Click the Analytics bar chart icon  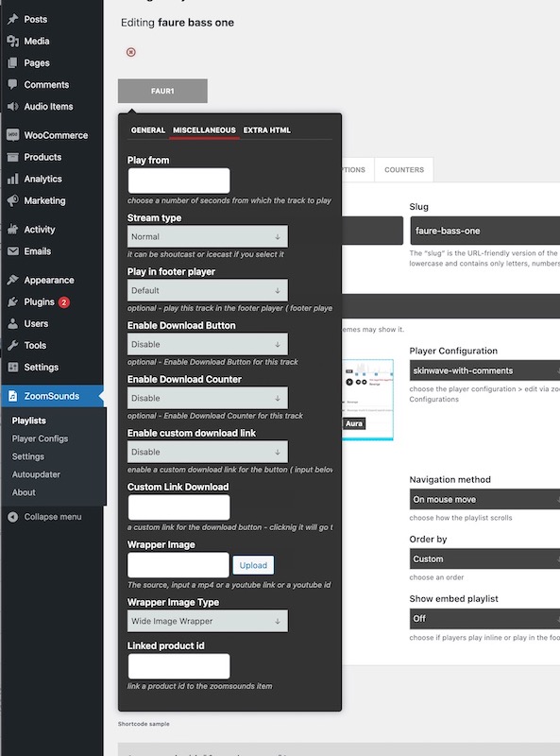tap(13, 179)
